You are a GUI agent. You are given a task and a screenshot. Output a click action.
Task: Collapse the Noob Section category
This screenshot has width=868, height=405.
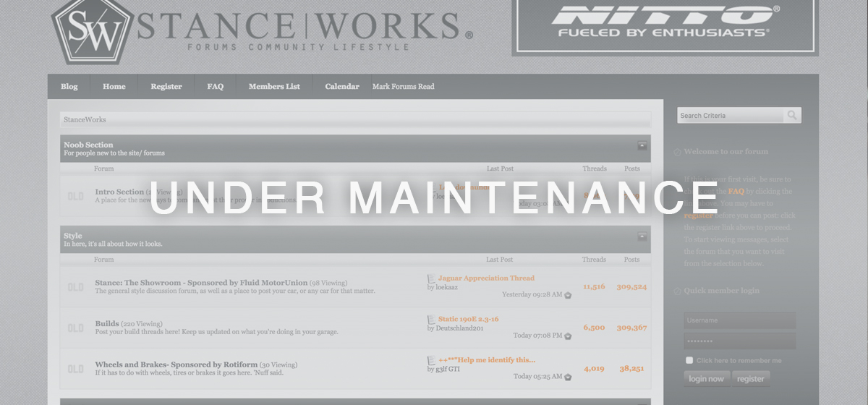click(642, 145)
